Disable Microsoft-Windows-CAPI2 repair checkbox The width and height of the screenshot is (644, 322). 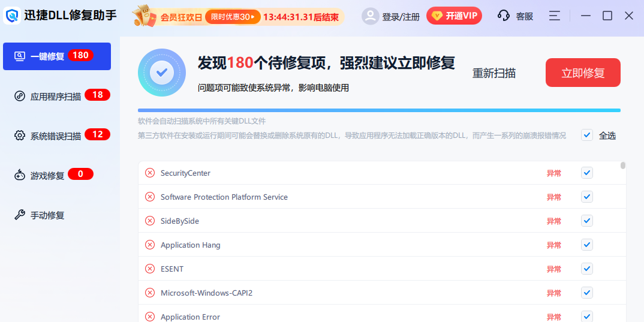click(587, 293)
